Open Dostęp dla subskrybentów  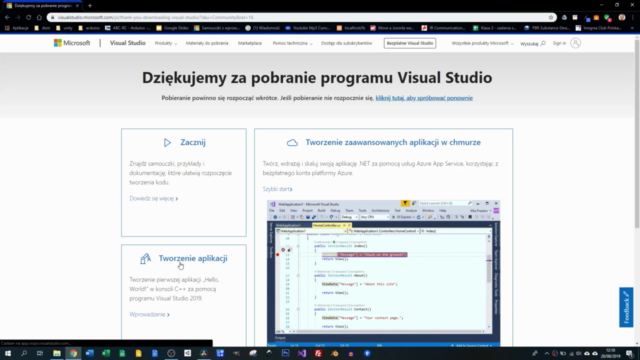pyautogui.click(x=347, y=43)
